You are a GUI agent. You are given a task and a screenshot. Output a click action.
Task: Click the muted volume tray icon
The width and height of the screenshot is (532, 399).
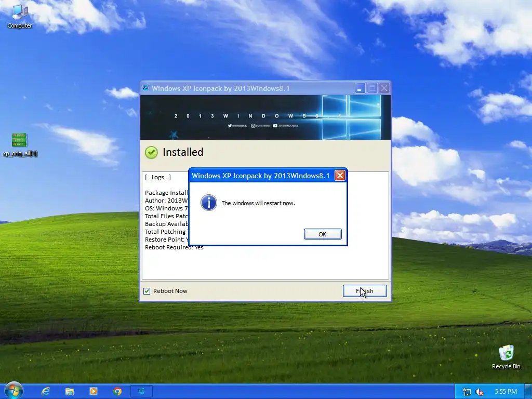pyautogui.click(x=479, y=392)
